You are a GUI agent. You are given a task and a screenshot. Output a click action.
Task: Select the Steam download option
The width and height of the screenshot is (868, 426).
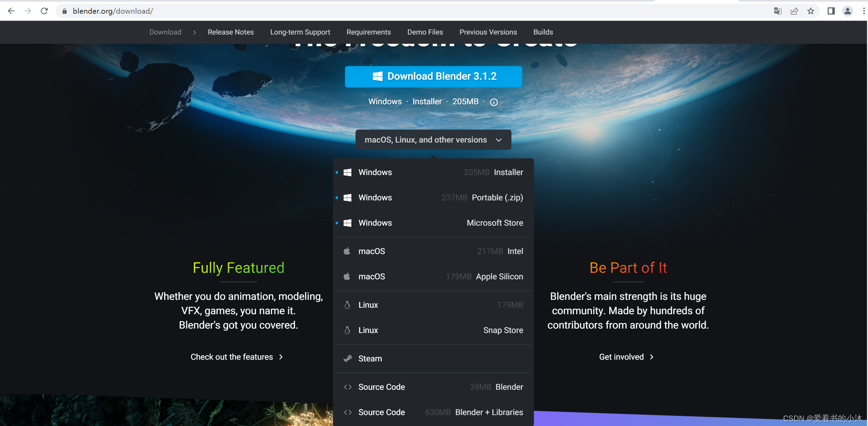[x=433, y=359]
